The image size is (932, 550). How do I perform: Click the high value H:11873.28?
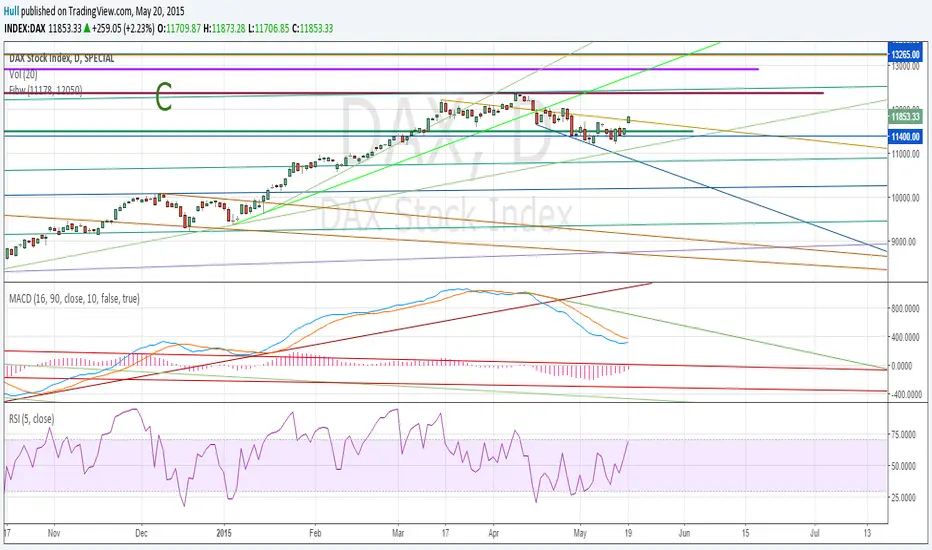[224, 28]
